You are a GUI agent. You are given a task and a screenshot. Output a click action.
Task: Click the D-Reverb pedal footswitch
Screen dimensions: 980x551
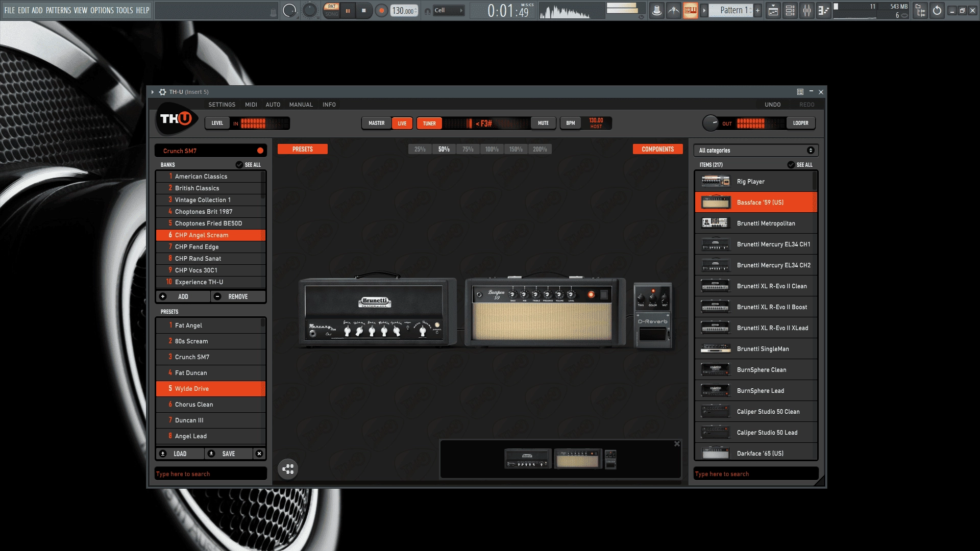pyautogui.click(x=653, y=335)
